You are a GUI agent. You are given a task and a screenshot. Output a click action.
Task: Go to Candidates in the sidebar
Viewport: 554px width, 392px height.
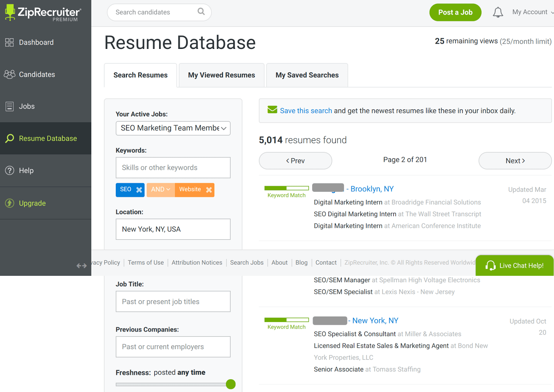(45, 74)
